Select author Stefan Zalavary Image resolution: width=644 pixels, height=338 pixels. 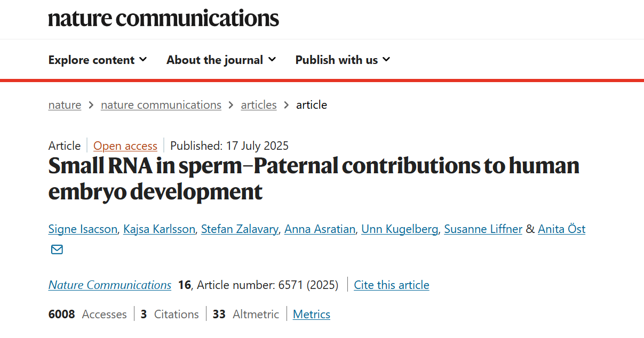click(x=240, y=229)
